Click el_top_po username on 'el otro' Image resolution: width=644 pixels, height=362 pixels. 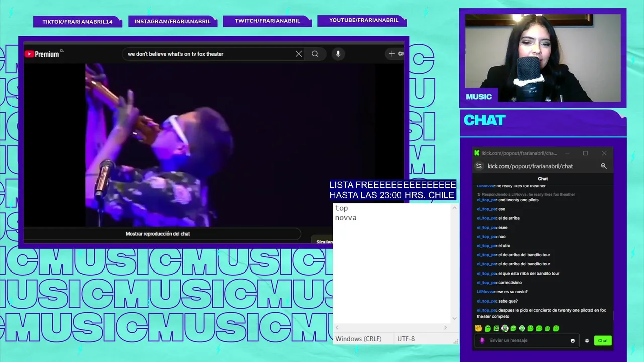(487, 246)
